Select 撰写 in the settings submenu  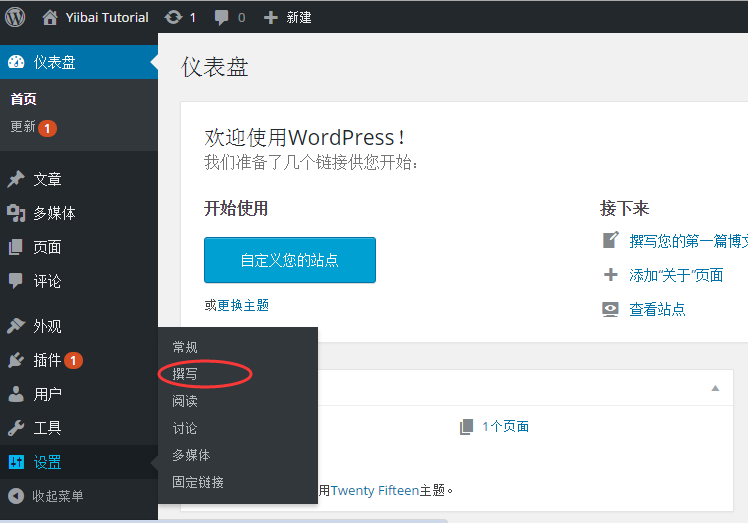click(185, 374)
